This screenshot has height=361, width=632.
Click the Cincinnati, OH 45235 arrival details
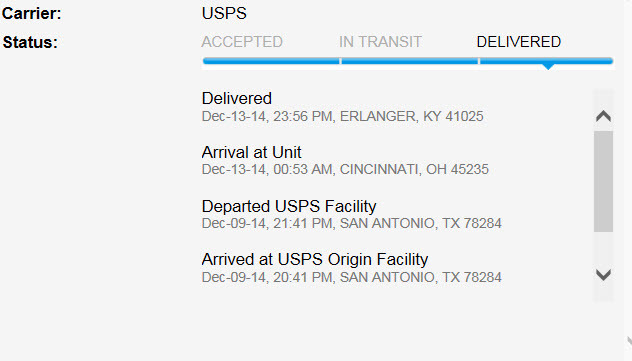click(x=345, y=169)
